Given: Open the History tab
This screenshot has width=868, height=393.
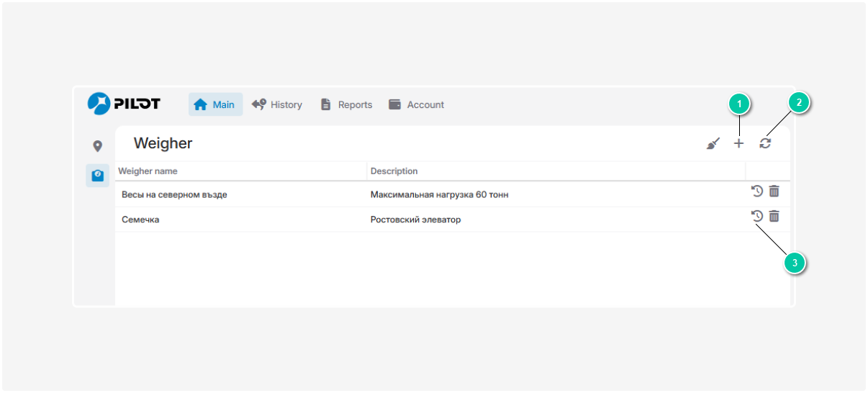Looking at the screenshot, I should [x=277, y=105].
